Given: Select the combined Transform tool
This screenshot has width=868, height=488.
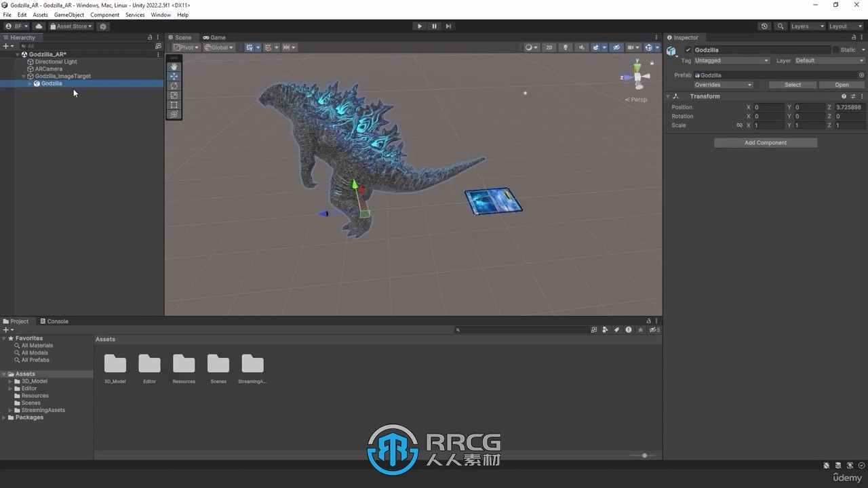Looking at the screenshot, I should (174, 114).
